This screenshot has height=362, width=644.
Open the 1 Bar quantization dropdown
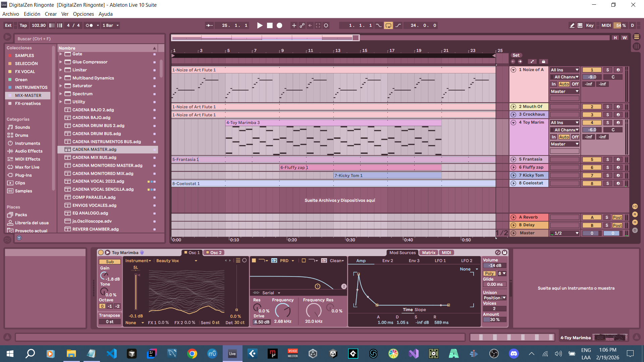coord(111,25)
